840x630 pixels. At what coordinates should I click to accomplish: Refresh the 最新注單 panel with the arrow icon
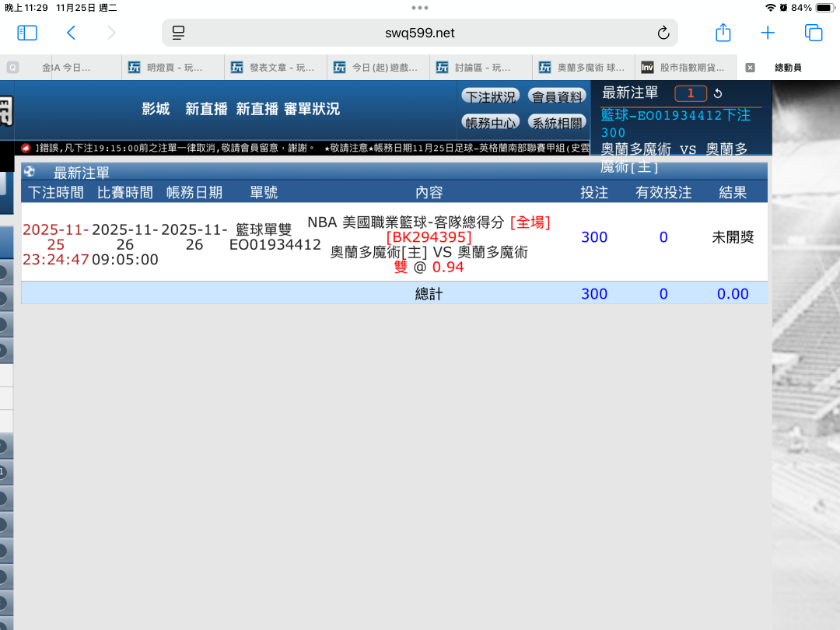point(718,94)
